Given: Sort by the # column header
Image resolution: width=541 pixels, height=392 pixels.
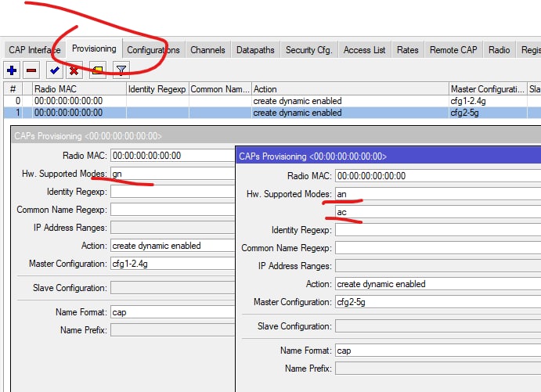Looking at the screenshot, I should [x=13, y=89].
